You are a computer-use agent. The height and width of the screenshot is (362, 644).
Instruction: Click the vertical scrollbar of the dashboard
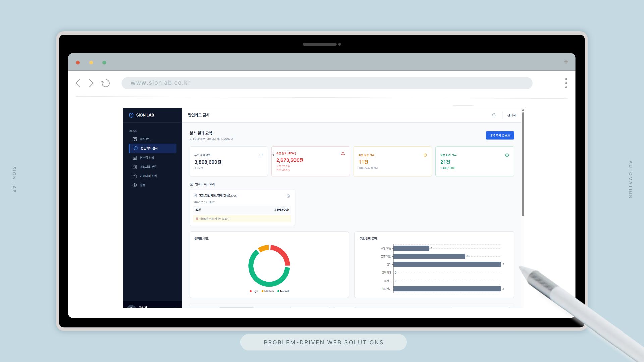[x=523, y=164]
